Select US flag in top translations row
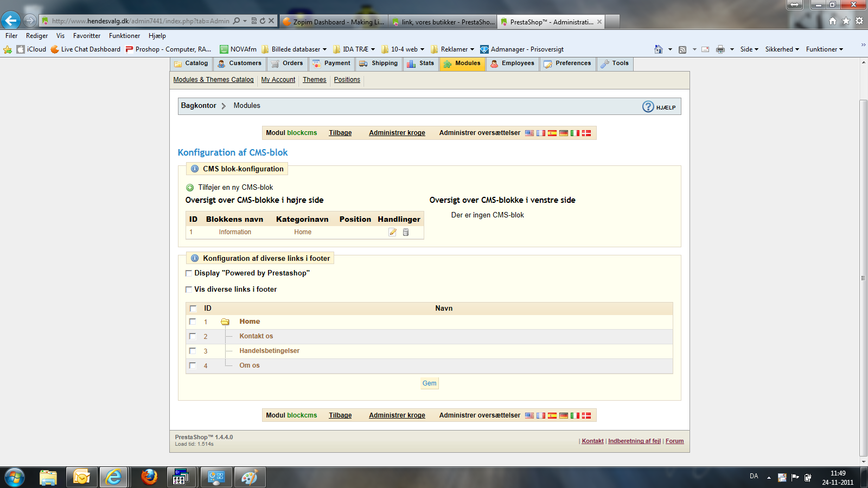The width and height of the screenshot is (868, 488). [529, 133]
